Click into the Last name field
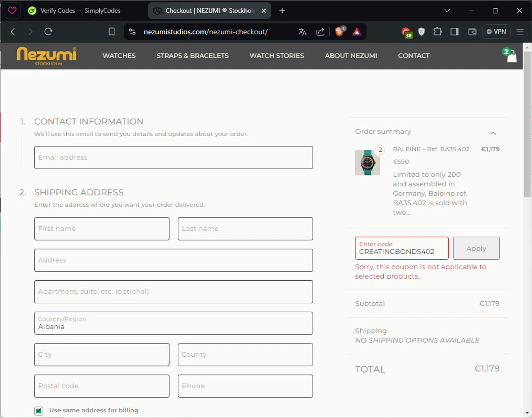The height and width of the screenshot is (418, 532). click(245, 229)
